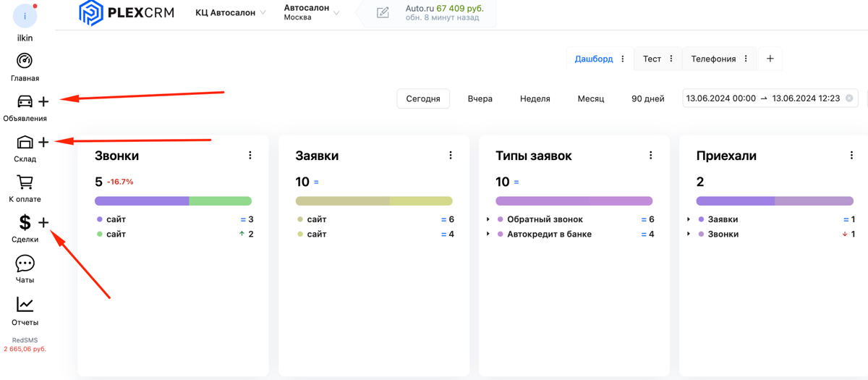Open the Чаты speech bubble icon
Image resolution: width=868 pixels, height=380 pixels.
click(x=25, y=263)
